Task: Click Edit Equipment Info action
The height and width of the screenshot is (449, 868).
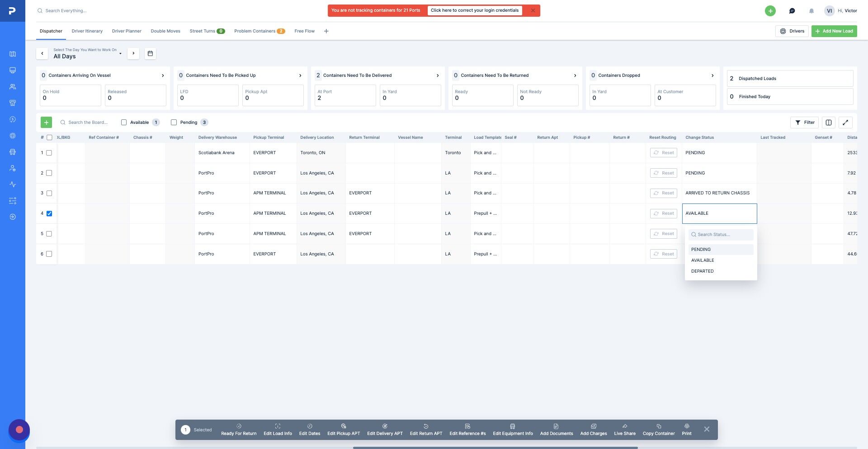Action: 513,430
